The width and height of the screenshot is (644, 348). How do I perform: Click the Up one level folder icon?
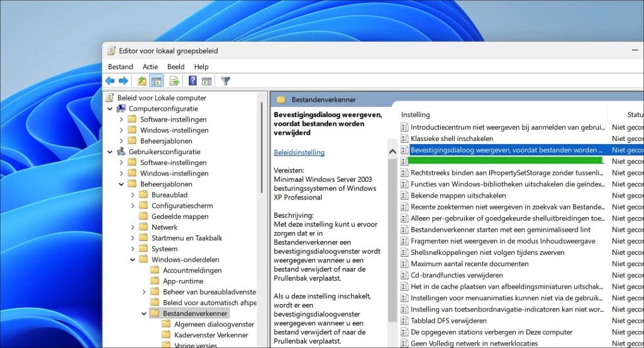click(x=142, y=81)
